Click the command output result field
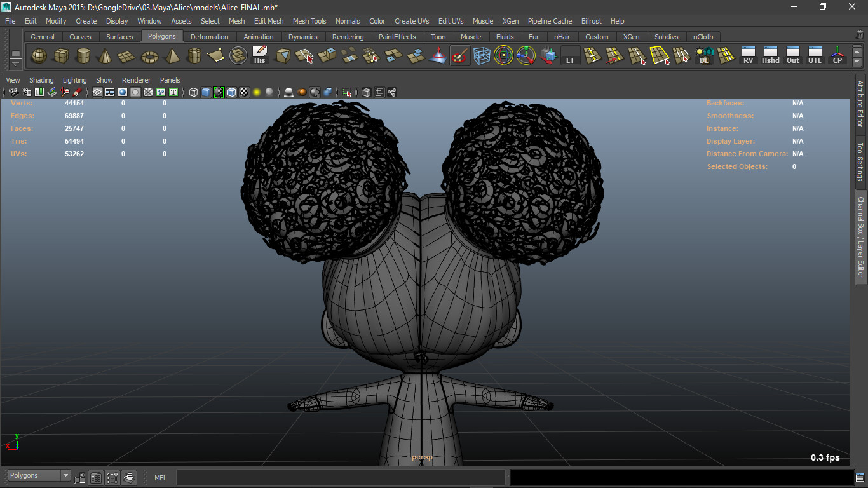The height and width of the screenshot is (488, 868). point(682,477)
